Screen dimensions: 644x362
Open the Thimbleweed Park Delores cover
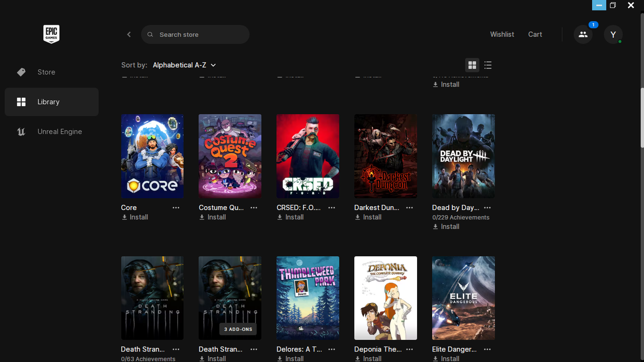pyautogui.click(x=308, y=298)
